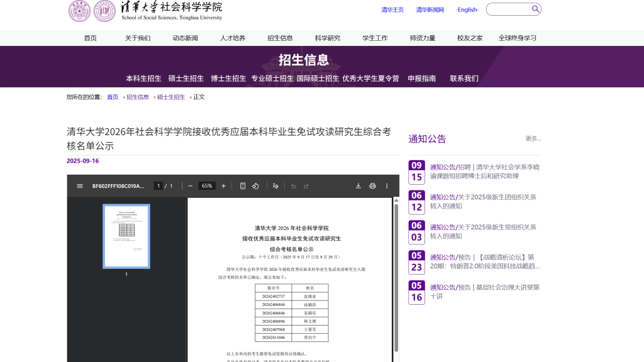Open PDF viewer more actions menu
The width and height of the screenshot is (644, 362).
coord(387,186)
